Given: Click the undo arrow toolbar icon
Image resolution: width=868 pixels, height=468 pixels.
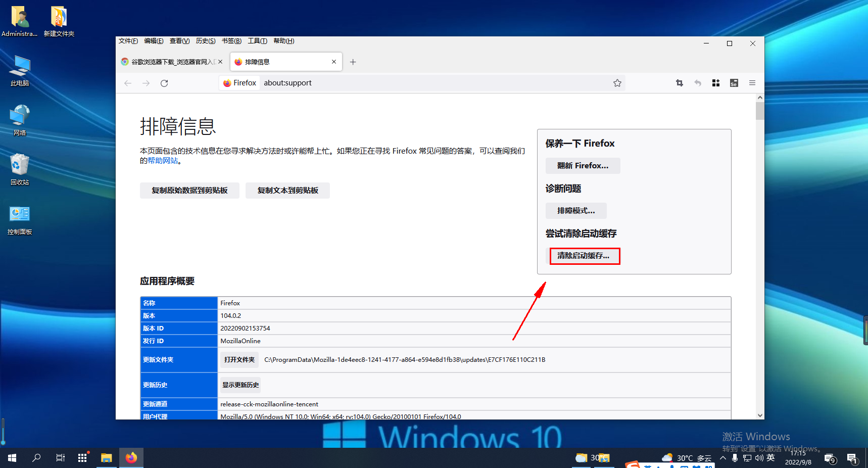Looking at the screenshot, I should [x=698, y=83].
